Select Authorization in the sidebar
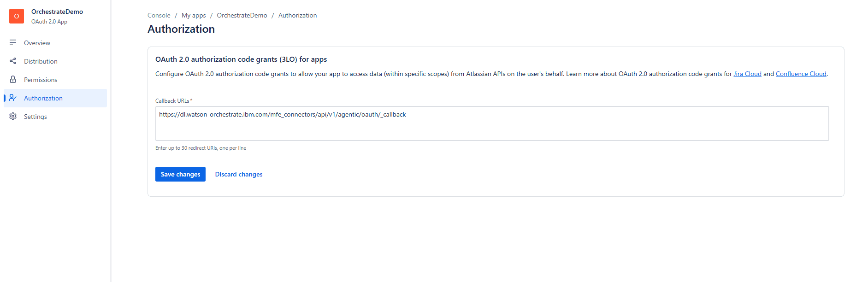The image size is (868, 282). click(x=55, y=98)
